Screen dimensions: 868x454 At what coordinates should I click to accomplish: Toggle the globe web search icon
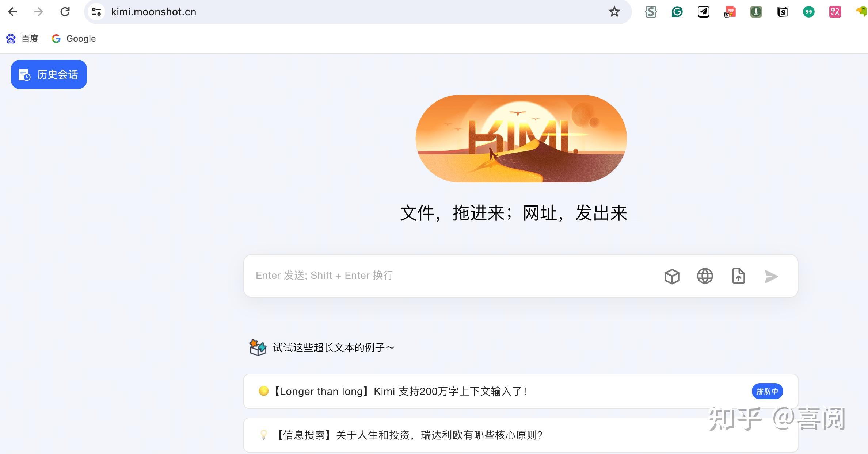pyautogui.click(x=705, y=276)
